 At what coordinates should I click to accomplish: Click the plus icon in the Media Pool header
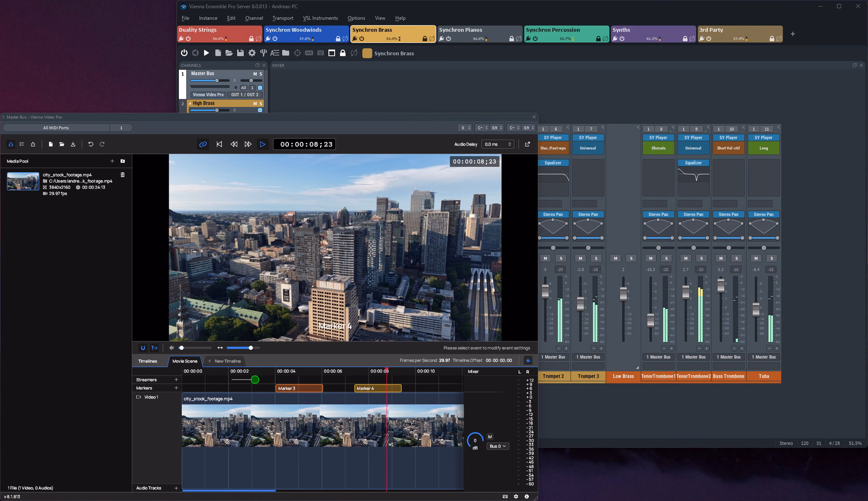112,161
